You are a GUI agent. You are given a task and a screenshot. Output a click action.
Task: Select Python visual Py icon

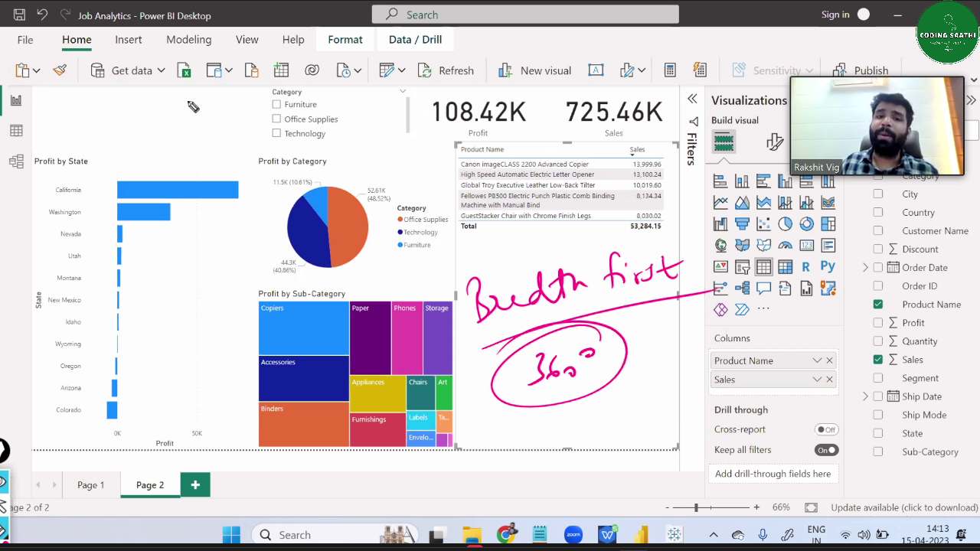pos(828,267)
